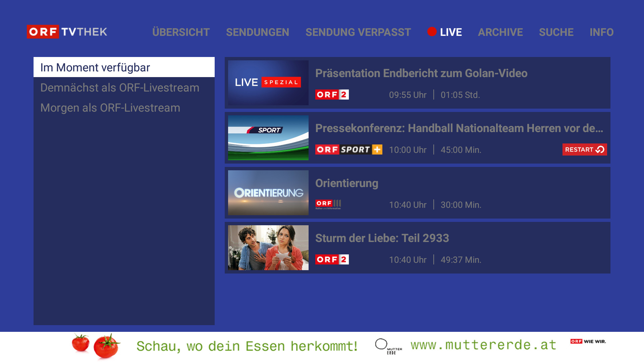Click the ORF III channel logo under Orientierung
644x362 pixels.
[x=328, y=204]
